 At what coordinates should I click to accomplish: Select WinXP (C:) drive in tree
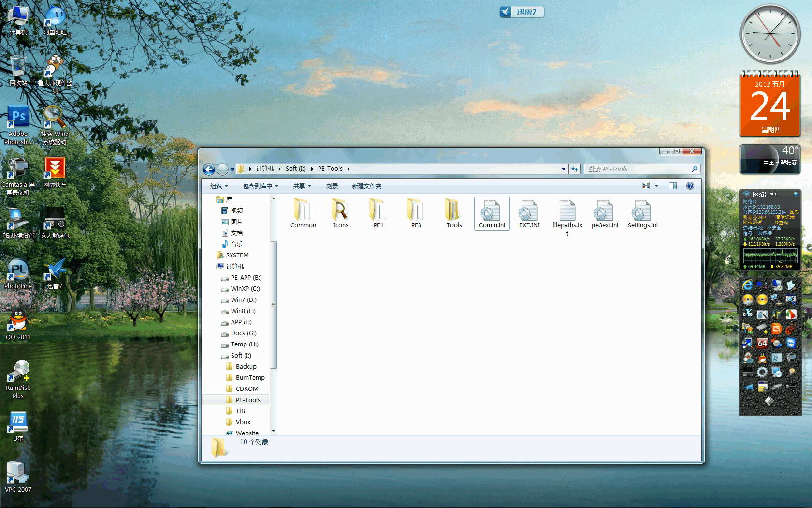coord(240,288)
